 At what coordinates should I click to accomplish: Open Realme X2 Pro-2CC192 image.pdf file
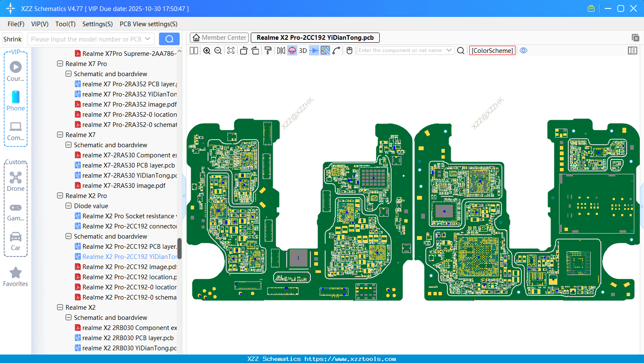129,267
